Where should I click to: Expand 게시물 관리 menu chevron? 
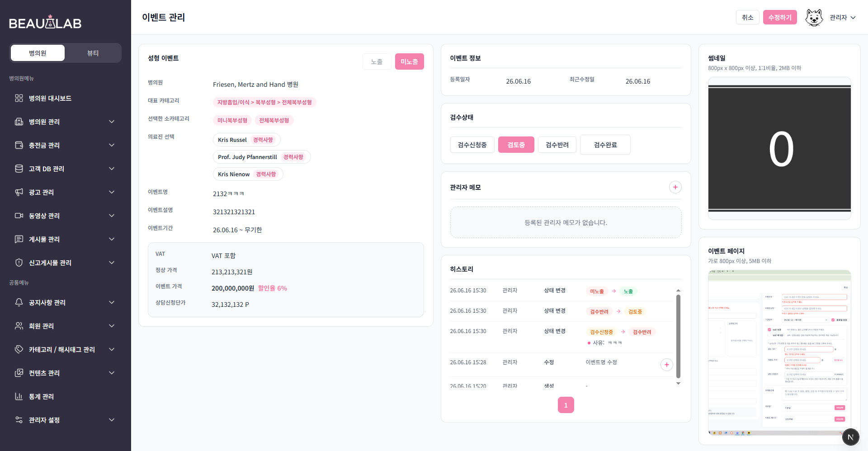(112, 239)
